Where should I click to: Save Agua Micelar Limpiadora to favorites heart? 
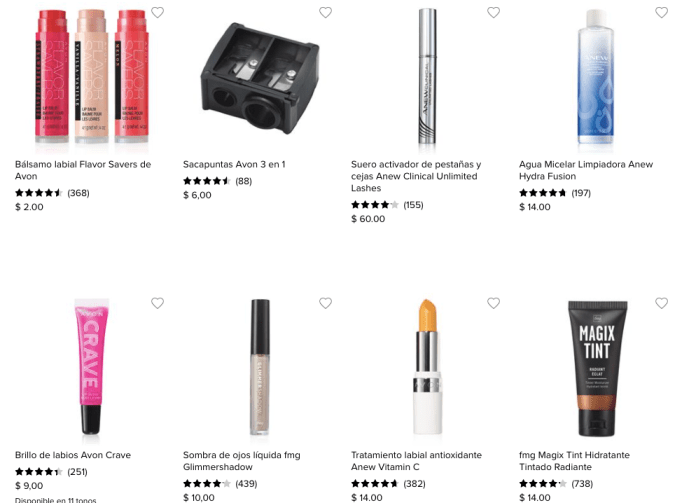pos(661,12)
